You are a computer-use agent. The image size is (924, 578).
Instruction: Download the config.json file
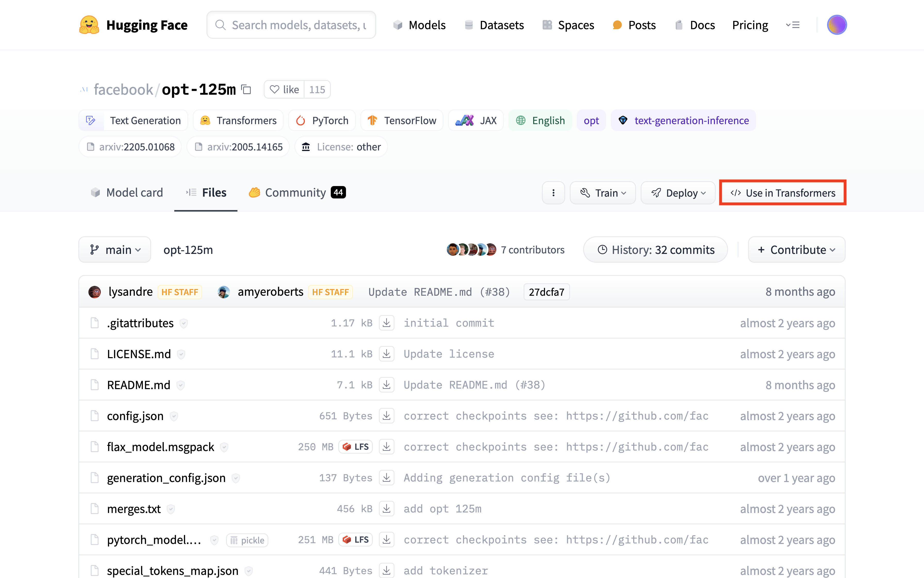tap(386, 416)
